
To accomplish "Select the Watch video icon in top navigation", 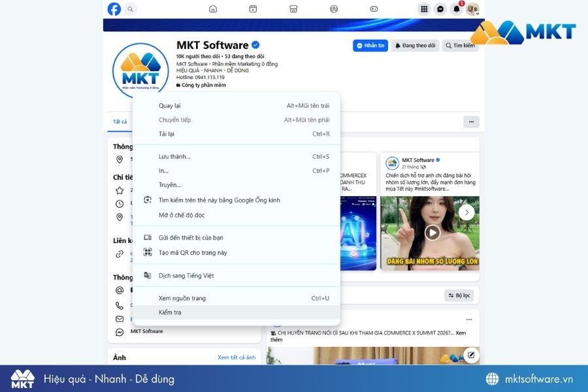I will pyautogui.click(x=253, y=9).
